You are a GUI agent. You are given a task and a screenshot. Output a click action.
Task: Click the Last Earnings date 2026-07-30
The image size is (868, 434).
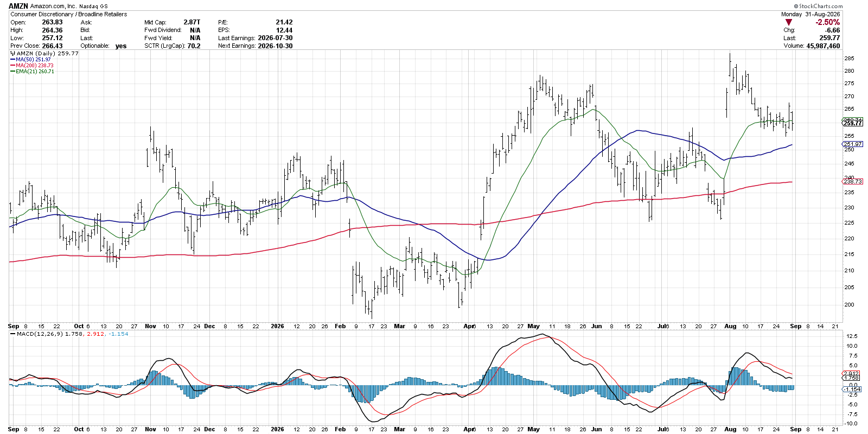(x=275, y=38)
